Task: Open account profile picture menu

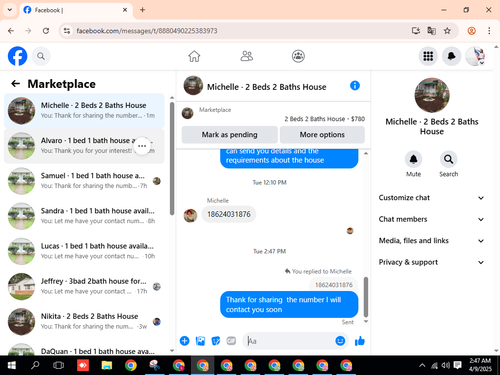Action: pos(475,56)
